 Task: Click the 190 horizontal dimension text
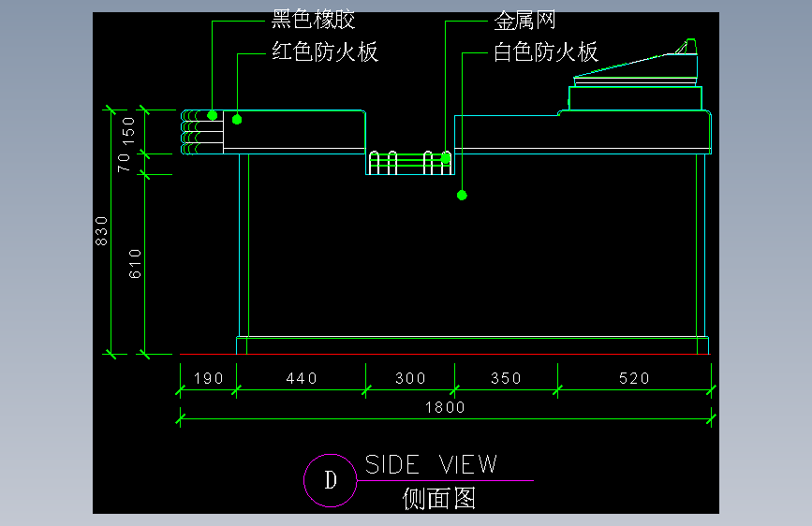tap(208, 378)
